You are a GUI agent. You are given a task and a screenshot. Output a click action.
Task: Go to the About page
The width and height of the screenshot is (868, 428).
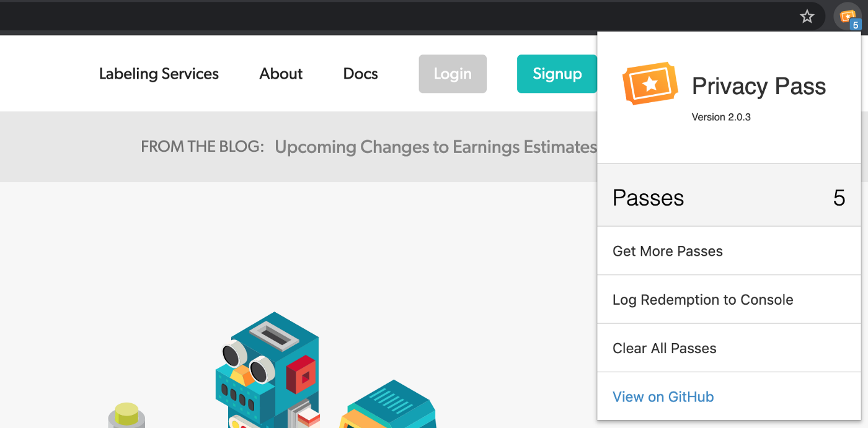pos(280,73)
